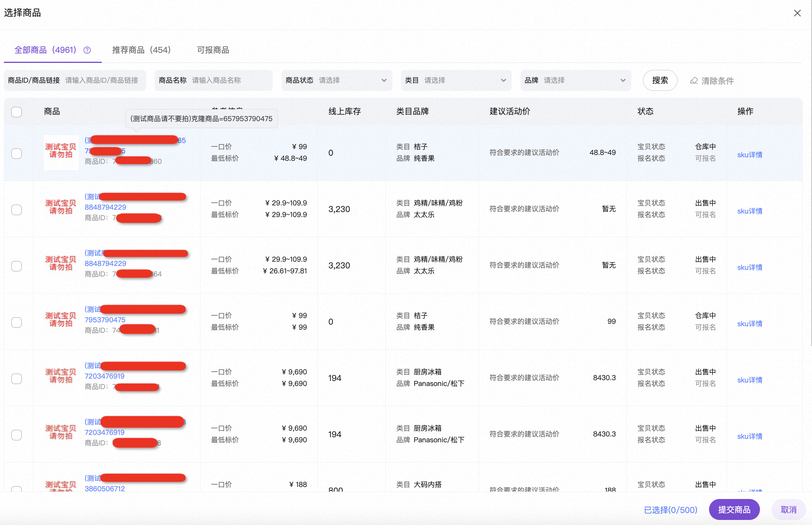Click 仓库中 status in 桔子 row priced 99
This screenshot has height=525, width=812.
pyautogui.click(x=705, y=315)
